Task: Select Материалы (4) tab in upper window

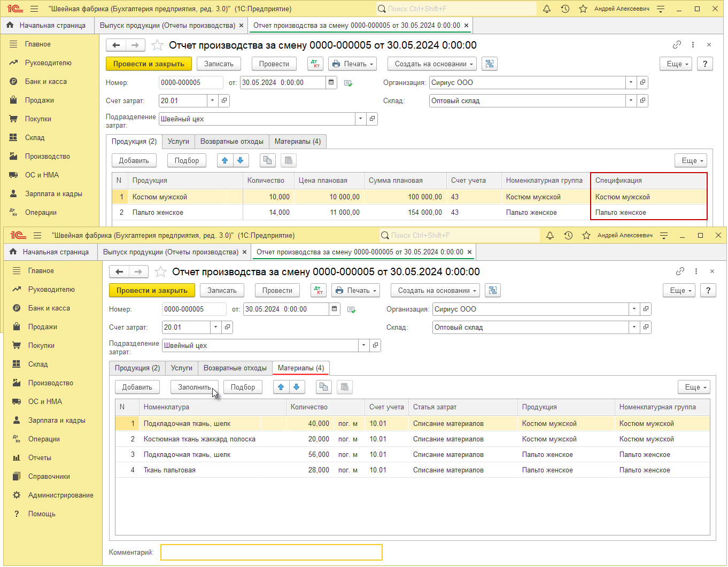Action: pos(298,141)
